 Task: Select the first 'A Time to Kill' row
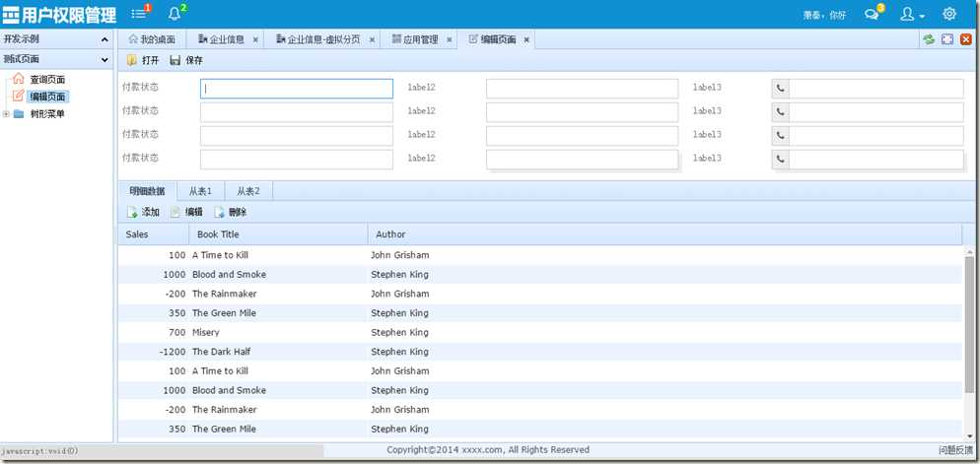click(540, 255)
